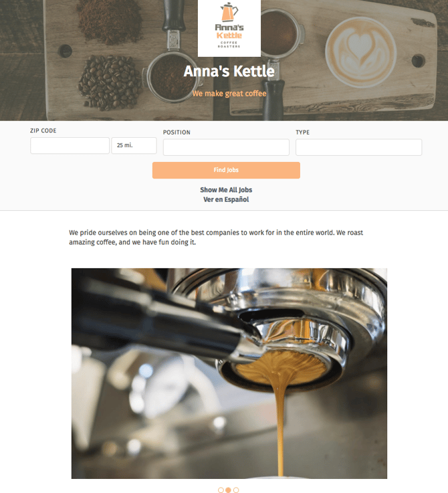Open the Position dropdown field
The width and height of the screenshot is (448, 493).
click(226, 147)
